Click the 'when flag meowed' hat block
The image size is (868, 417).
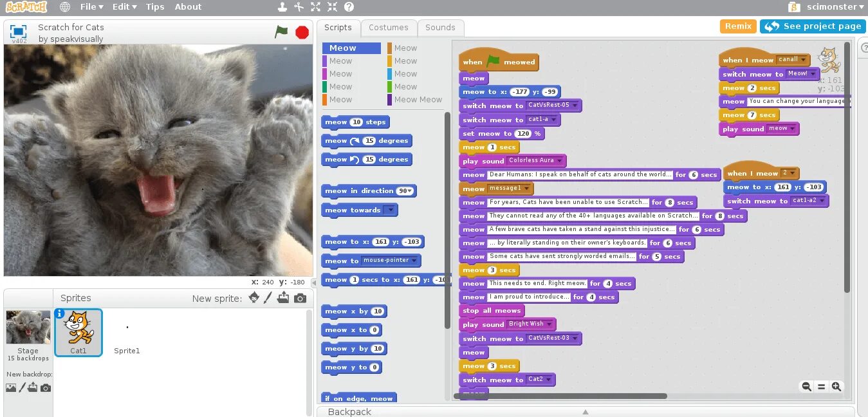pos(498,60)
